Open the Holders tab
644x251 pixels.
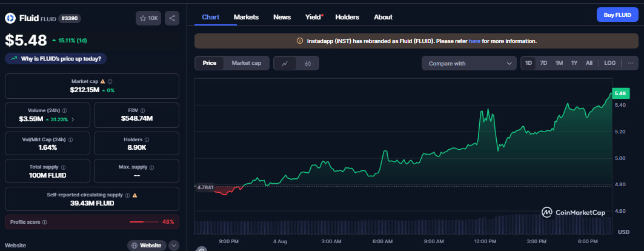[347, 17]
